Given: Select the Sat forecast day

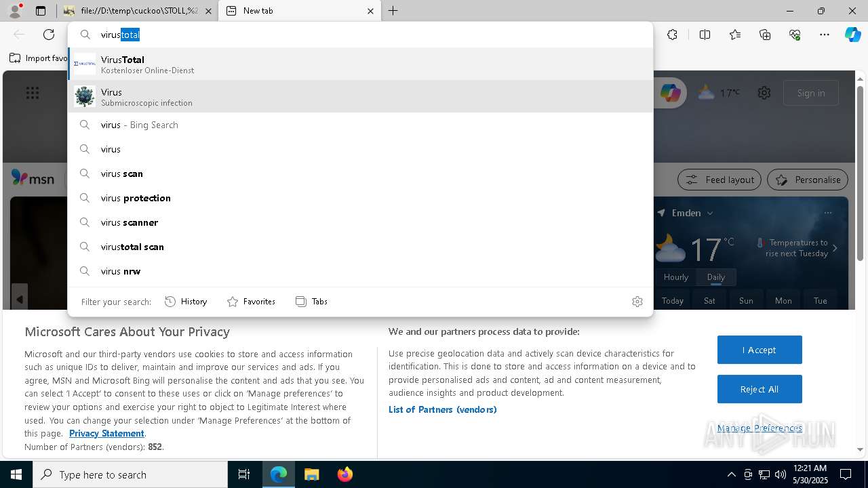Looking at the screenshot, I should (x=709, y=300).
